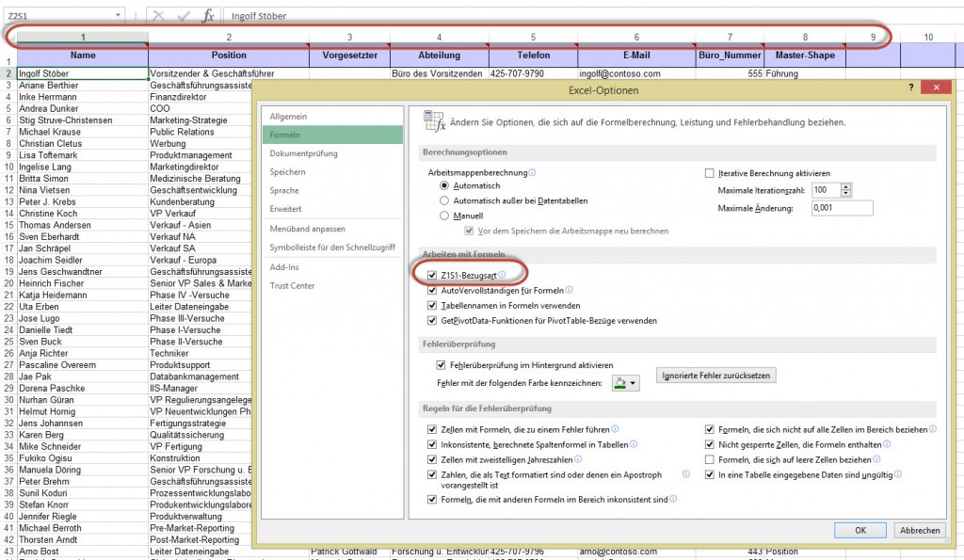Click cell containing Christine Koch
Viewport: 964px width, 560px height.
coord(83,214)
